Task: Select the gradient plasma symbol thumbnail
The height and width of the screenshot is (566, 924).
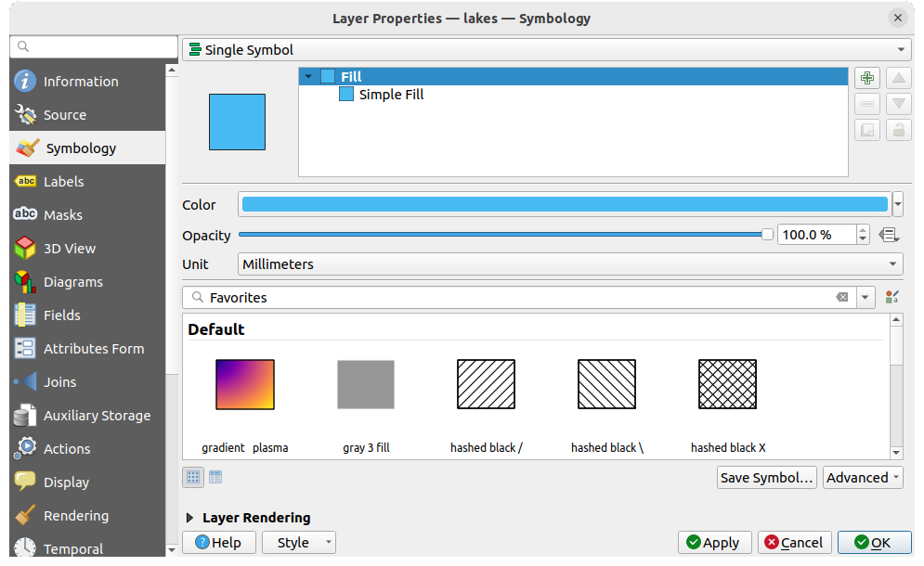Action: tap(245, 384)
